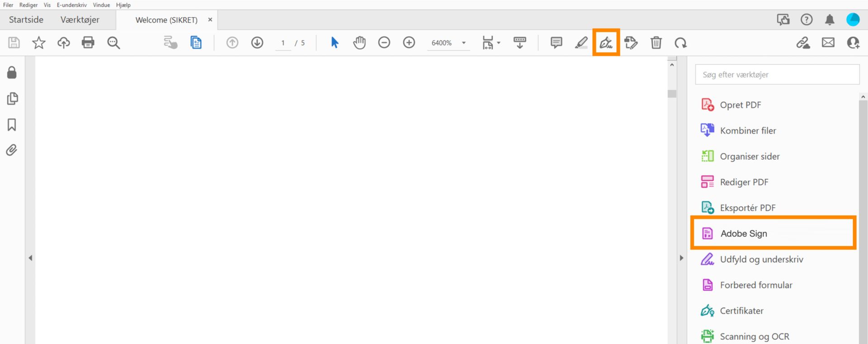
Task: Open the share screen chat icon
Action: coord(783,19)
